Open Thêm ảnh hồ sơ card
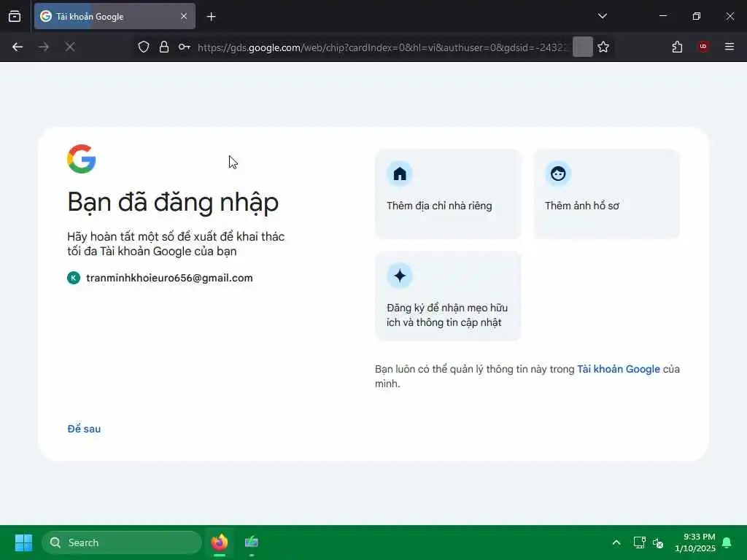Viewport: 747px width, 560px height. point(606,194)
